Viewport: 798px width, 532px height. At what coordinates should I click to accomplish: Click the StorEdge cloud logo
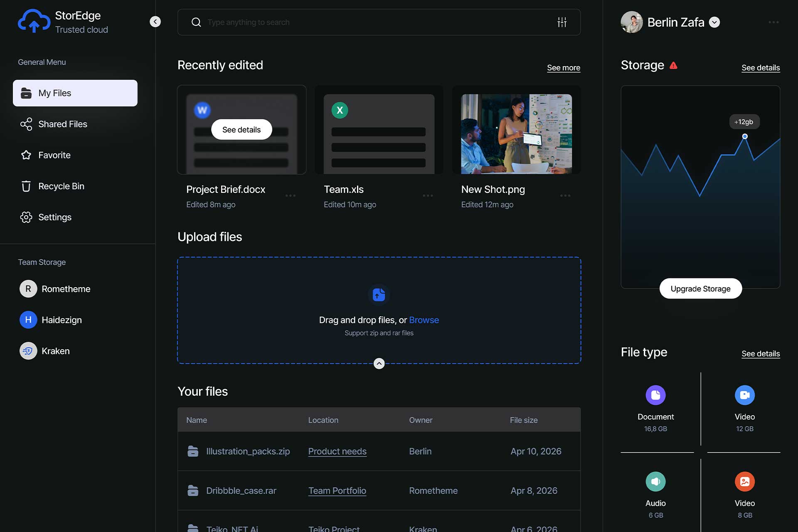point(34,21)
